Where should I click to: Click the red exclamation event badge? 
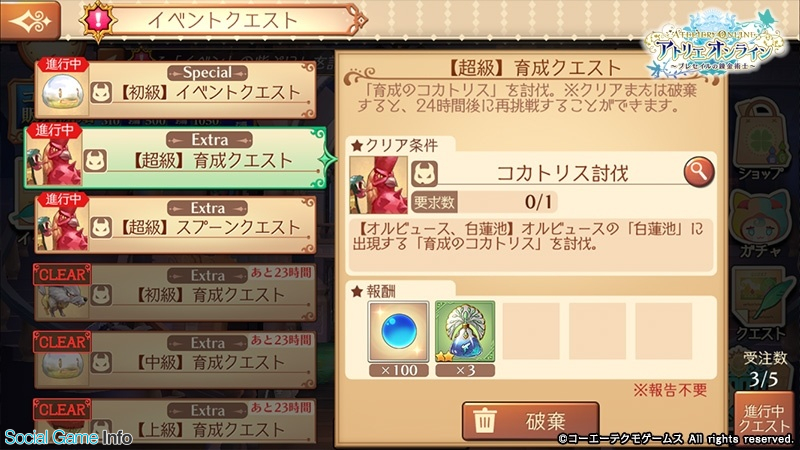point(98,21)
